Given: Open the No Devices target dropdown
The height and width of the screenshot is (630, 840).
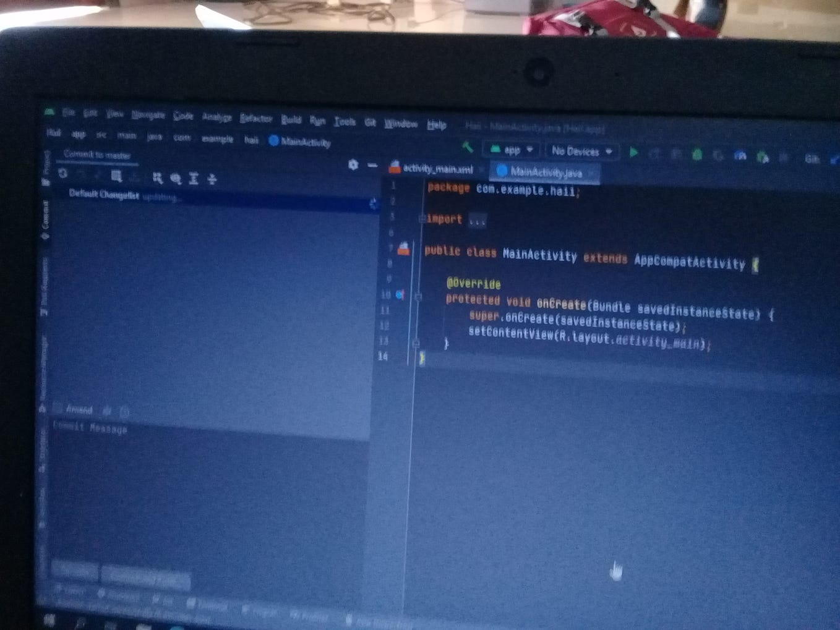Looking at the screenshot, I should pos(580,150).
